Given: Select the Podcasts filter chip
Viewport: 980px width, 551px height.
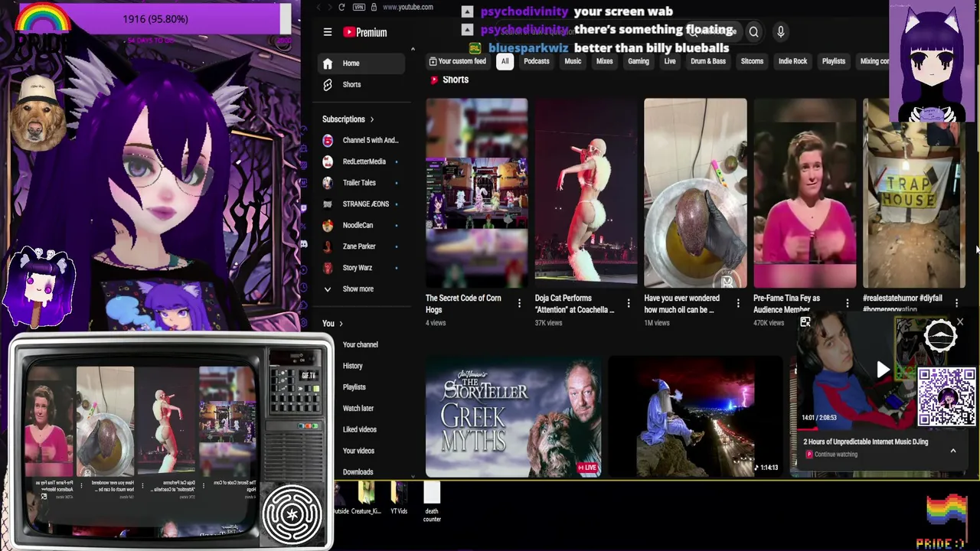Looking at the screenshot, I should 537,61.
